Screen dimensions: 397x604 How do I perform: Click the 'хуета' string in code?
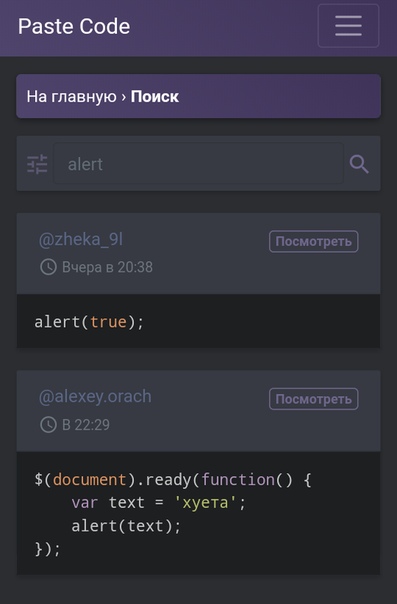(x=205, y=502)
